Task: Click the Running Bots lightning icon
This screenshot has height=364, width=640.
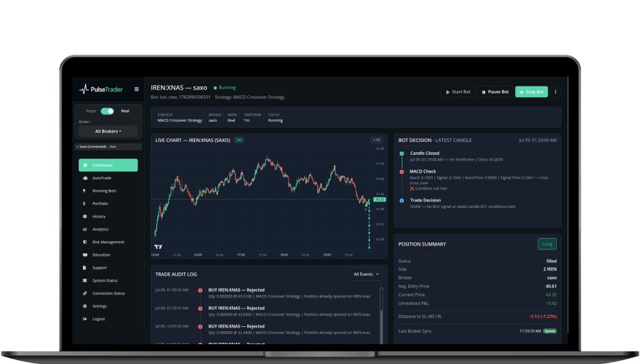Action: point(85,191)
